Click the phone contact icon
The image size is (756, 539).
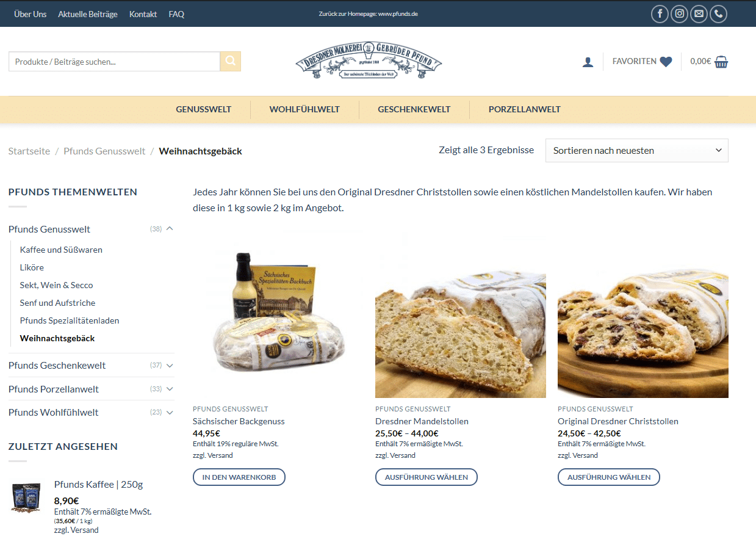coord(718,14)
